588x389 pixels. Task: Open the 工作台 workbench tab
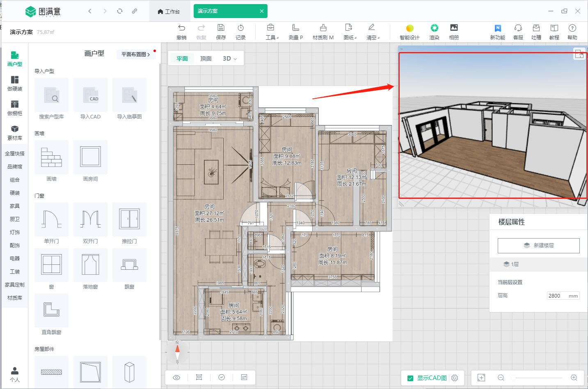coord(169,11)
